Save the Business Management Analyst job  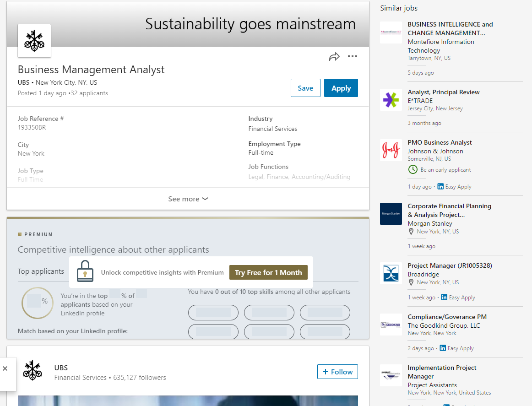305,88
